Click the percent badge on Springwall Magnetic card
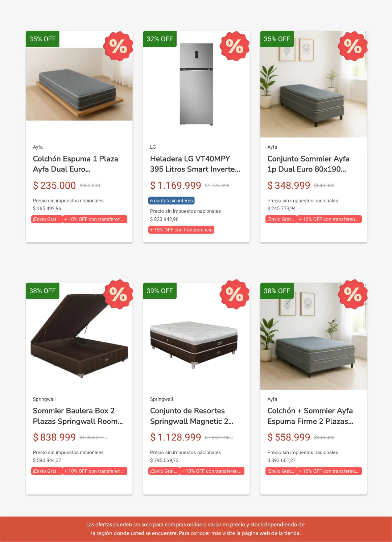Screen dimensions: 392x542 pos(235,294)
